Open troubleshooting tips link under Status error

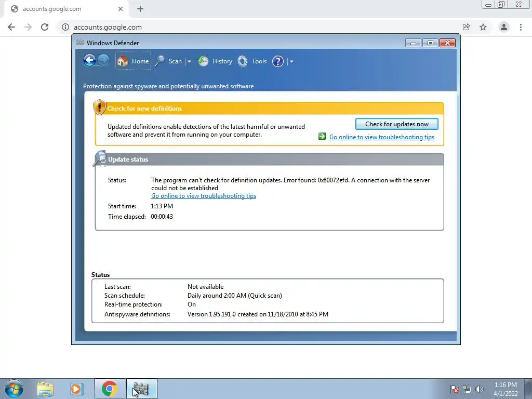[x=204, y=196]
